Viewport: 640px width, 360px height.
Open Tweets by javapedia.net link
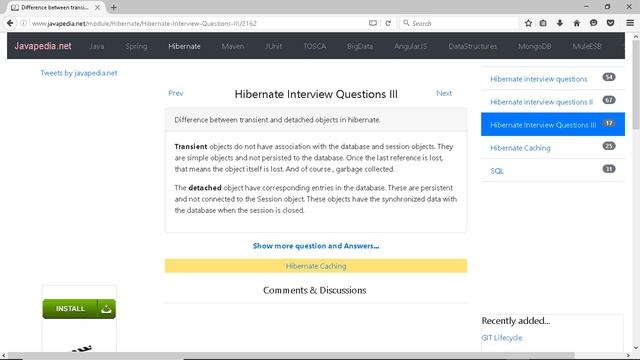pyautogui.click(x=79, y=73)
